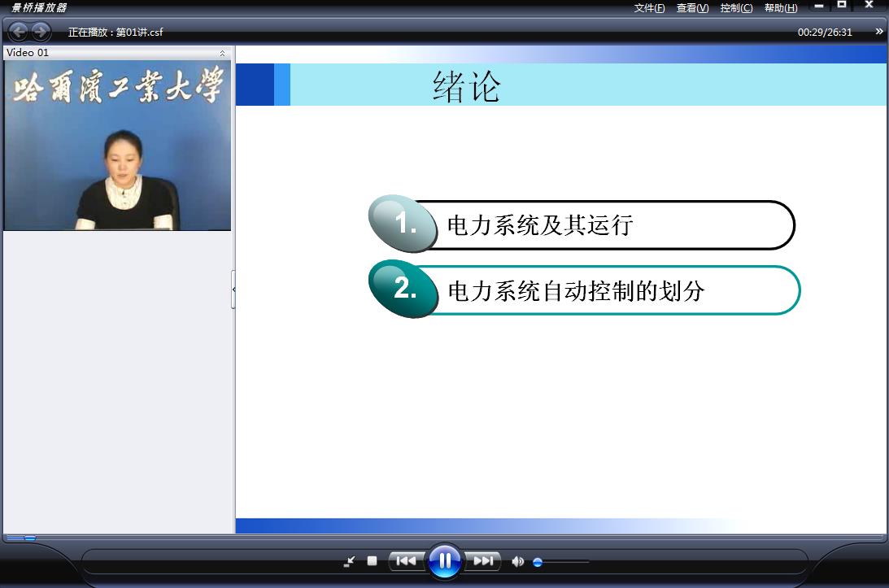
Task: Adjust the volume slider knob
Action: pos(538,562)
